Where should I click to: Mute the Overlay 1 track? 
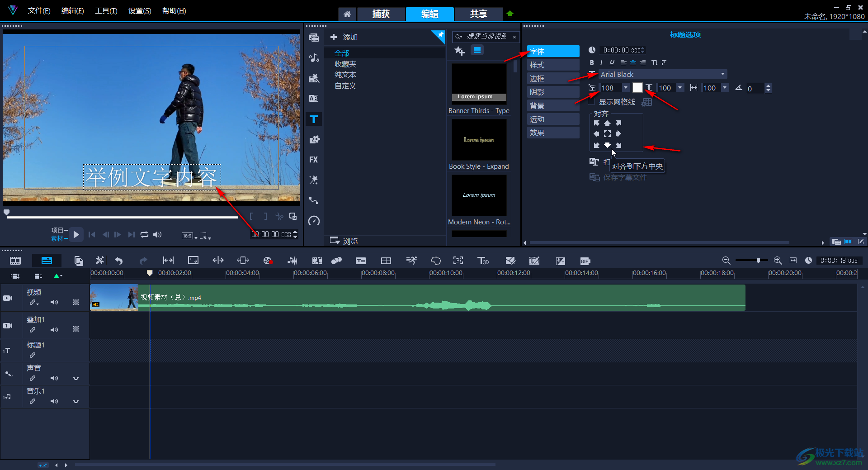coord(54,330)
